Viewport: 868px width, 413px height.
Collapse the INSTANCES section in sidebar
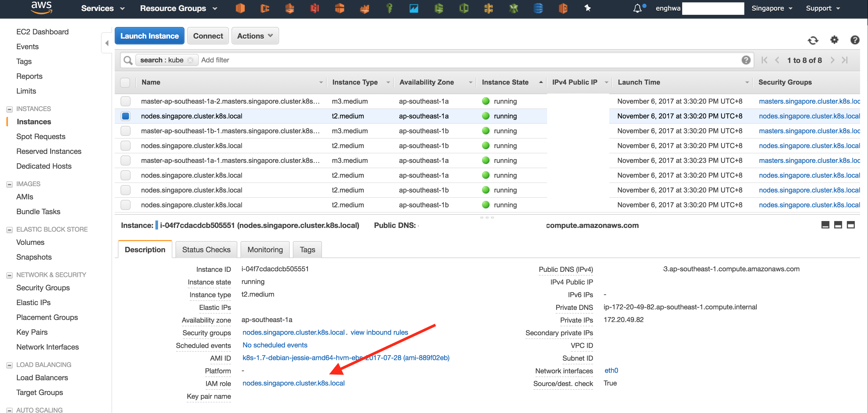click(10, 109)
